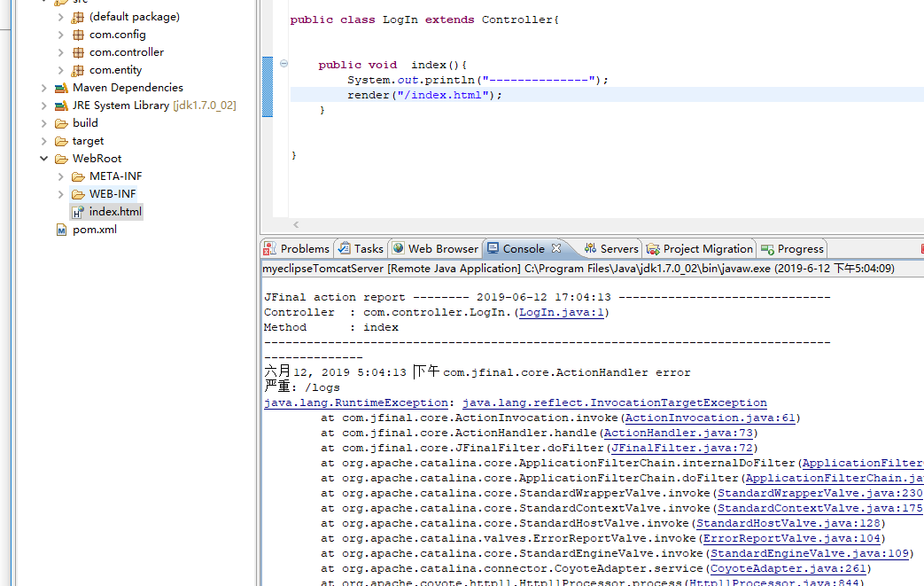
Task: Click the Web Browser globe icon
Action: [399, 248]
